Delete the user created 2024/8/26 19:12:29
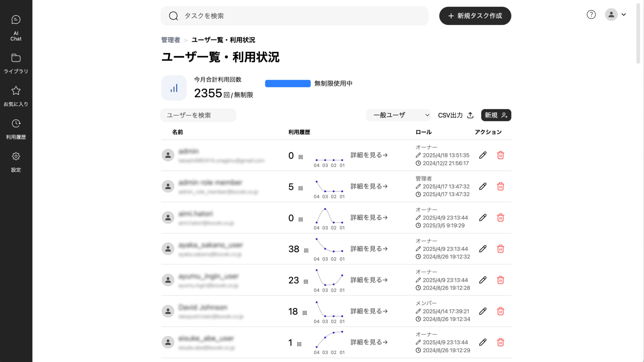The image size is (644, 362). pyautogui.click(x=500, y=342)
